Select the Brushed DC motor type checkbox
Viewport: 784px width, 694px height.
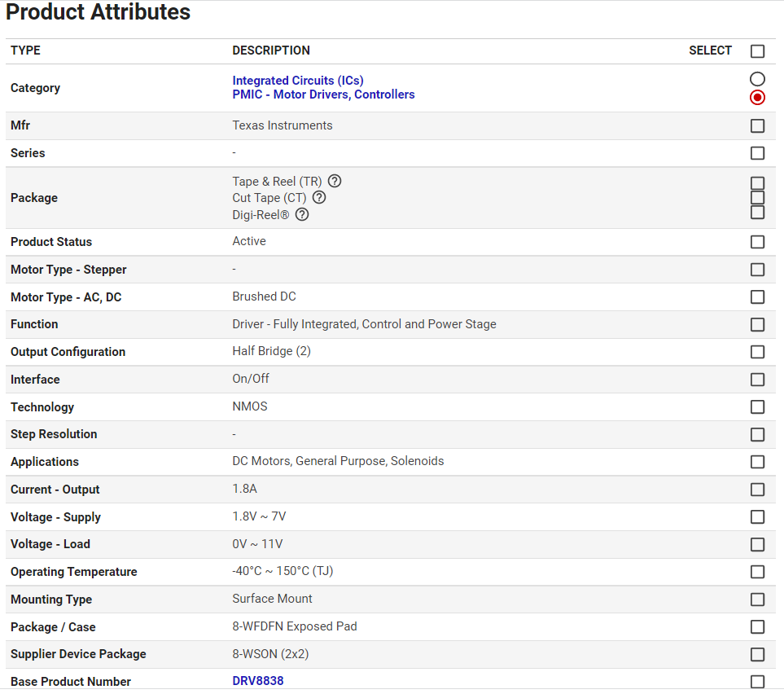[x=757, y=296]
